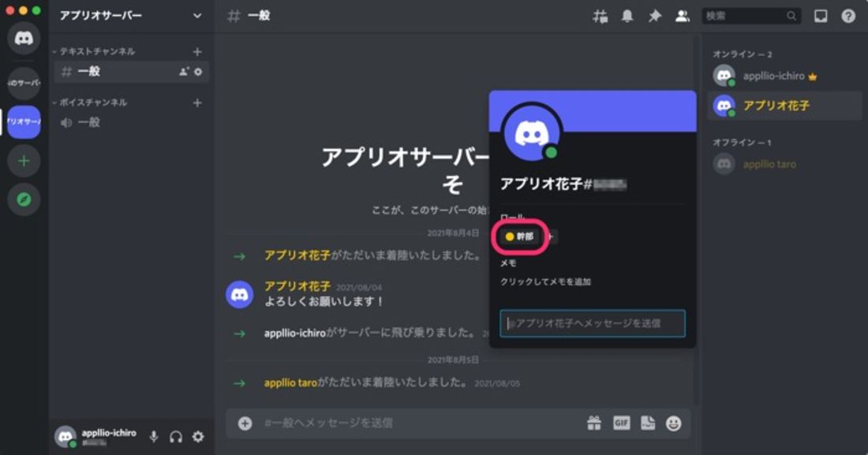The width and height of the screenshot is (868, 455).
Task: Select offline member appllio taro in list
Action: point(784,164)
